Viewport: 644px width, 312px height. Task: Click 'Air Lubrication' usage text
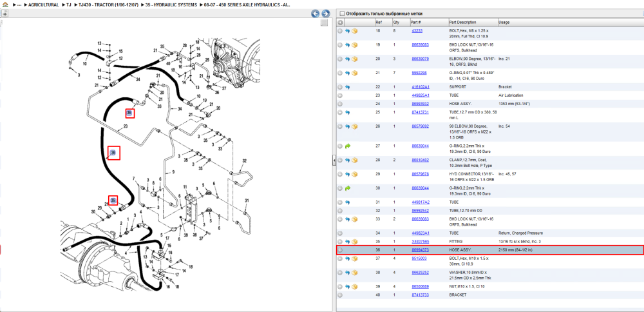(x=511, y=95)
